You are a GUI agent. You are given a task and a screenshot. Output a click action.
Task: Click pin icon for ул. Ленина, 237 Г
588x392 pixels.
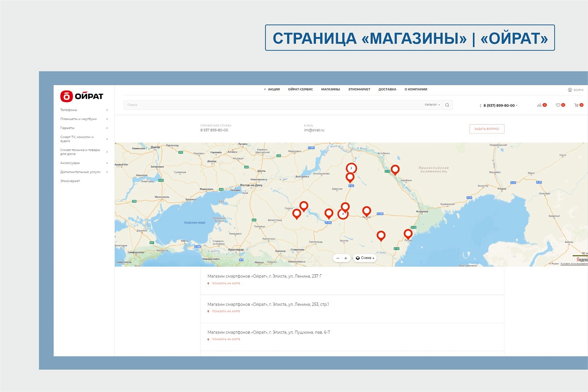pyautogui.click(x=208, y=283)
